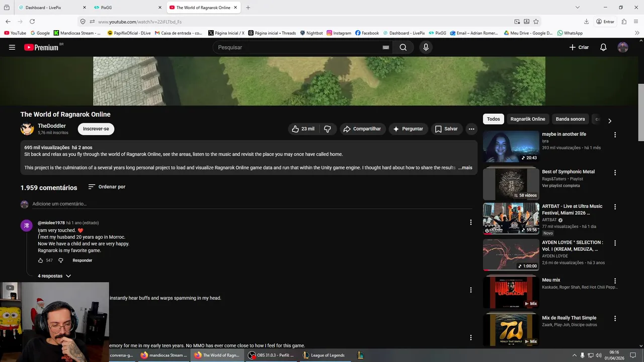
Task: List all tabs dropdown chevron
Action: 577,8
